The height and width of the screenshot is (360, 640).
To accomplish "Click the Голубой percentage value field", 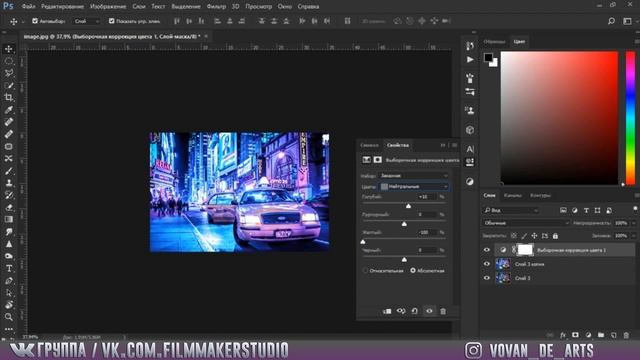I will 426,197.
